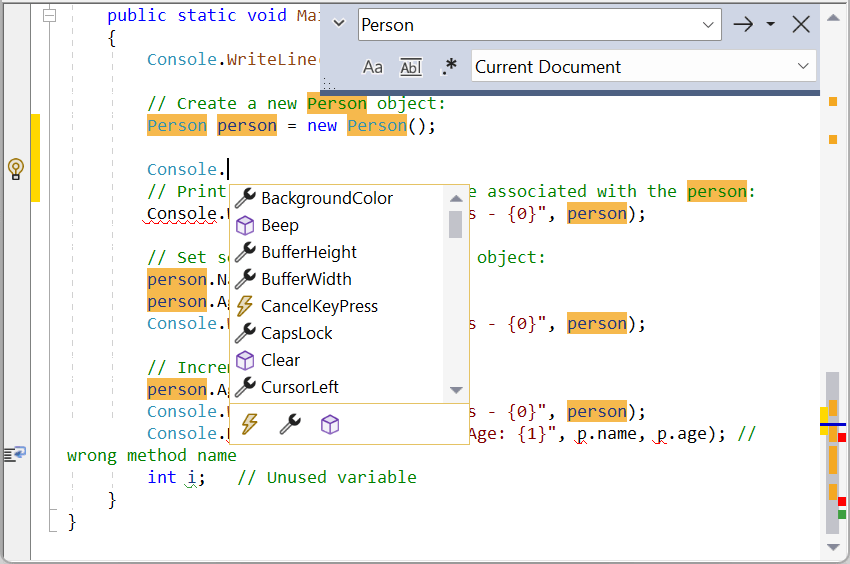Click 'Console' on the cursor line
This screenshot has width=850, height=564.
click(x=182, y=169)
